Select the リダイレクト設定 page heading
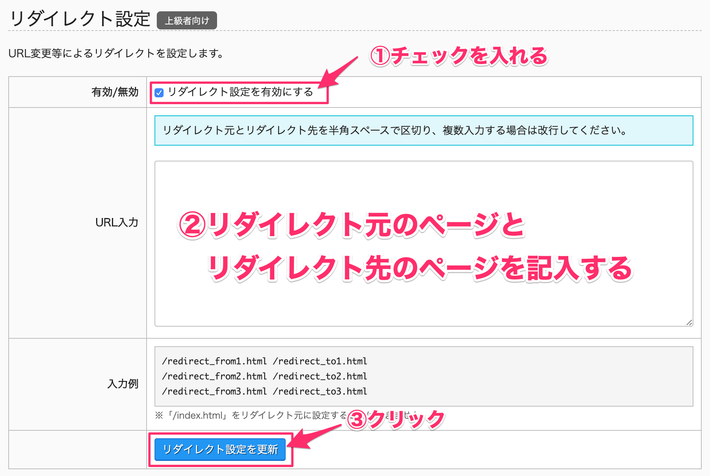The image size is (710, 476). pyautogui.click(x=79, y=18)
